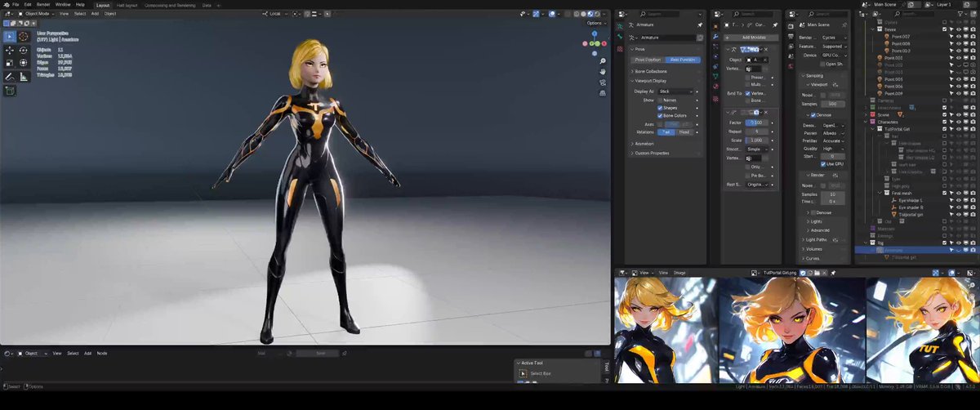The width and height of the screenshot is (980, 410).
Task: Expand the Bone Collections panel
Action: point(652,71)
